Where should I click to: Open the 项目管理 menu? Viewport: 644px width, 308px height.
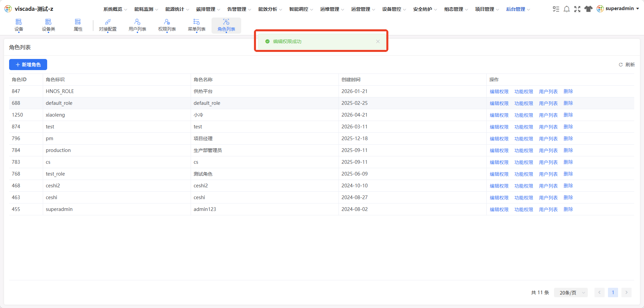point(487,9)
